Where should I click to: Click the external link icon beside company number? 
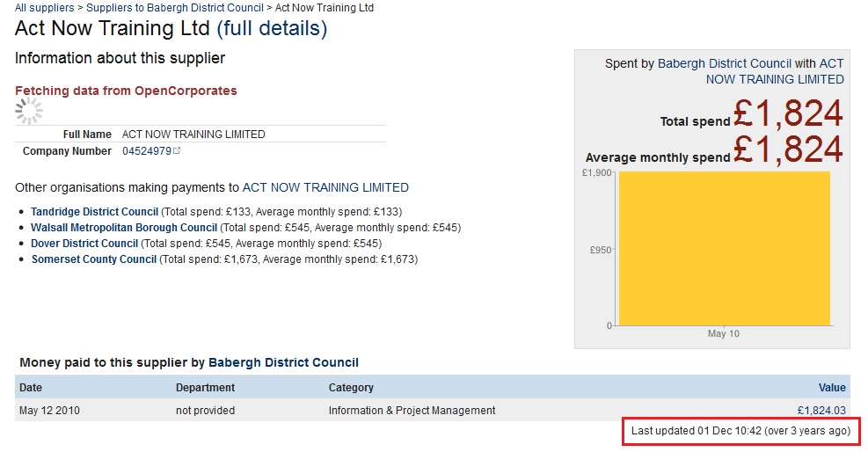click(177, 151)
